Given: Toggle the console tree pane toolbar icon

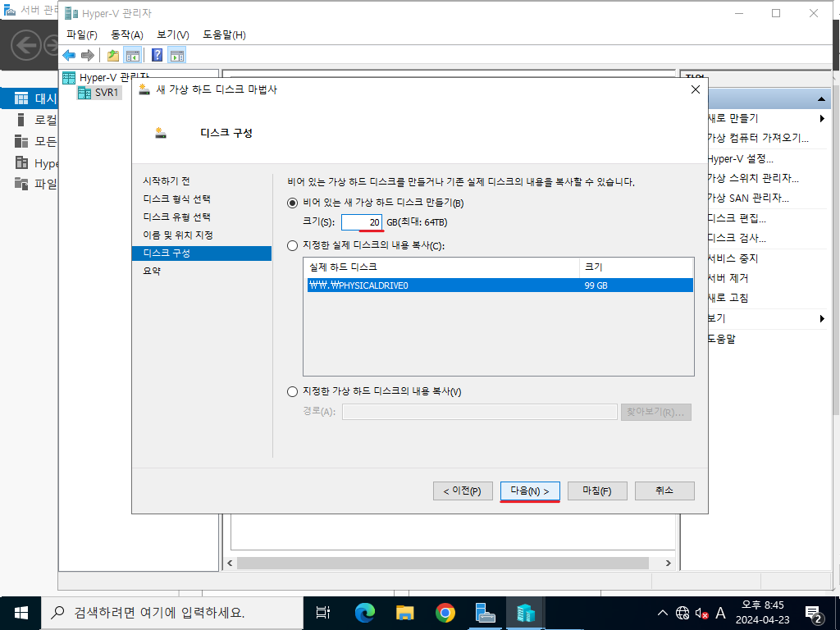Looking at the screenshot, I should click(132, 55).
